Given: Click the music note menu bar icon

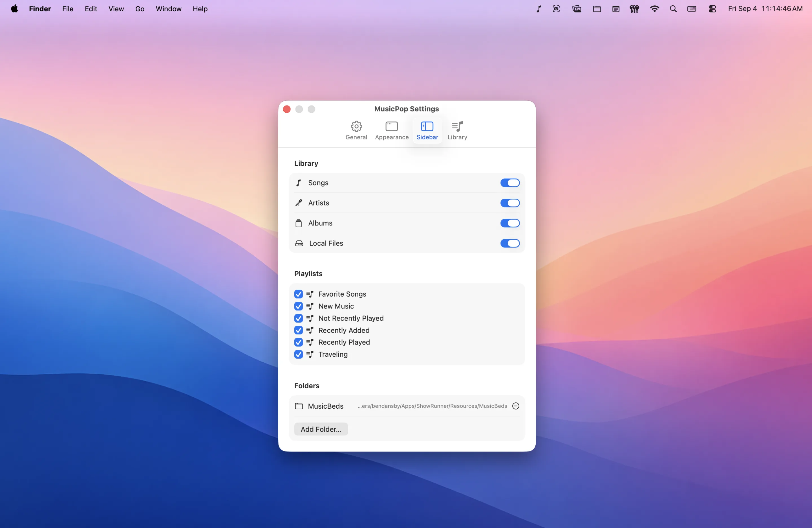Looking at the screenshot, I should click(x=539, y=9).
